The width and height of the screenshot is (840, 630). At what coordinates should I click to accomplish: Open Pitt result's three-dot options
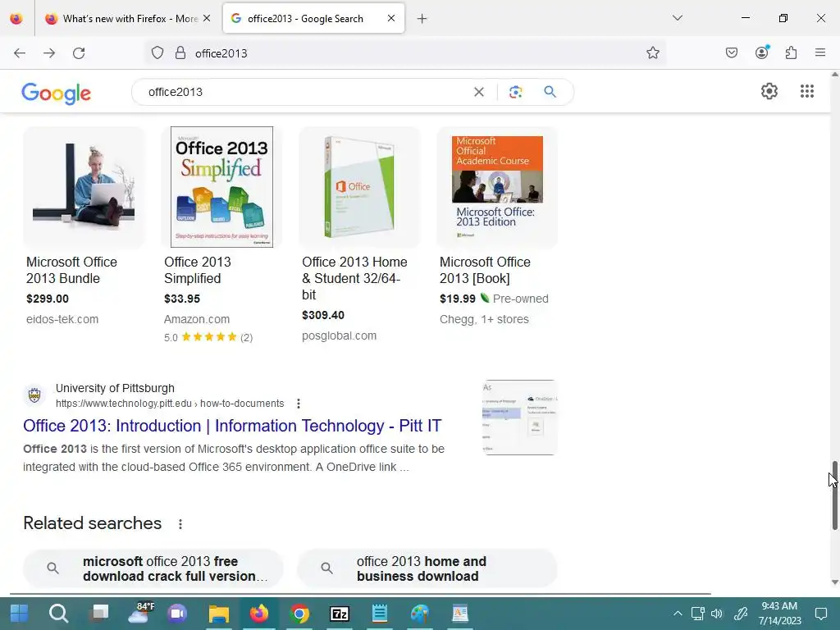click(299, 404)
